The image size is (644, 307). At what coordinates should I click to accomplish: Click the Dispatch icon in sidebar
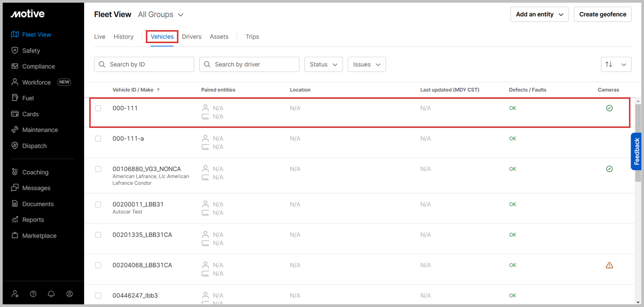pyautogui.click(x=15, y=146)
